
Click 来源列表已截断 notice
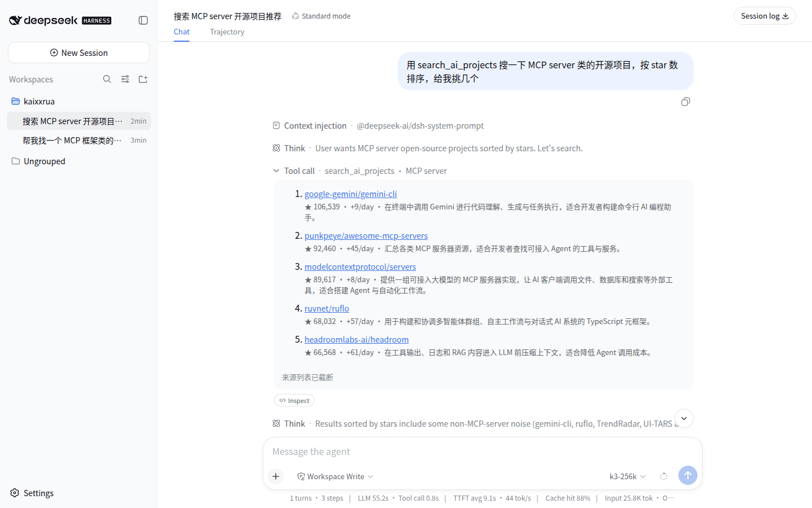click(x=307, y=377)
